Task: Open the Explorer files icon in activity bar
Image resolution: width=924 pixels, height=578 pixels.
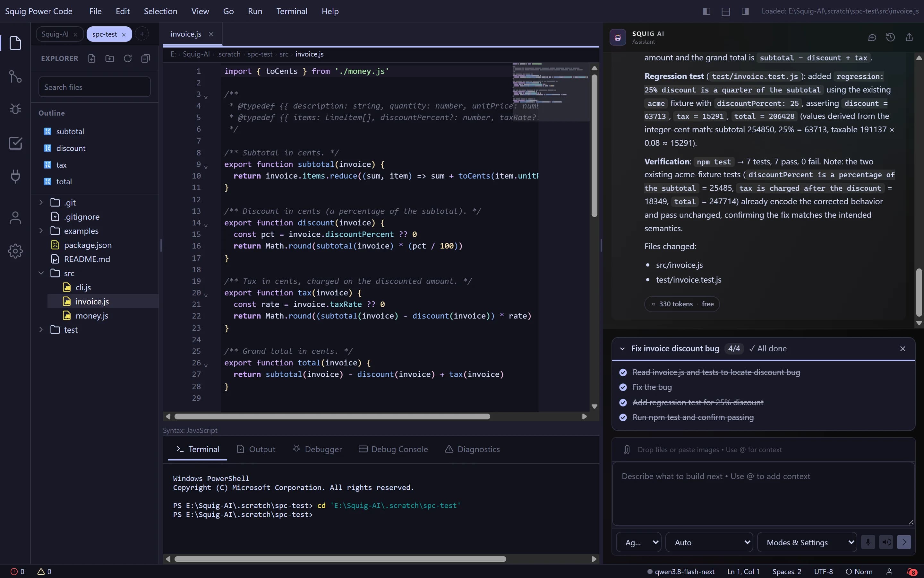Action: click(x=15, y=43)
